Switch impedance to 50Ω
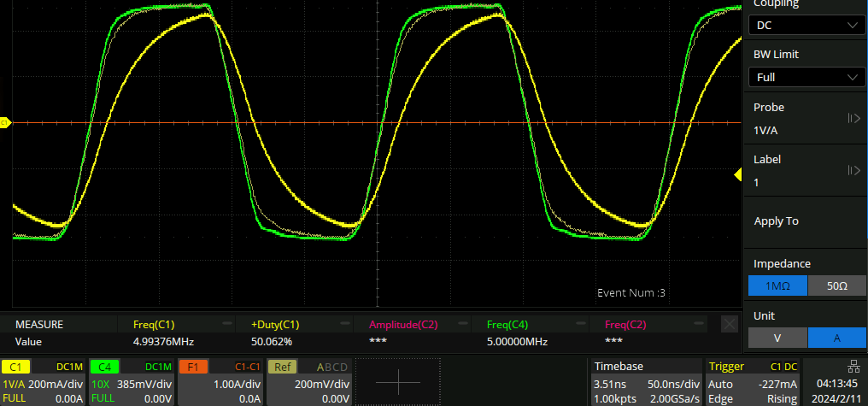 click(x=836, y=286)
